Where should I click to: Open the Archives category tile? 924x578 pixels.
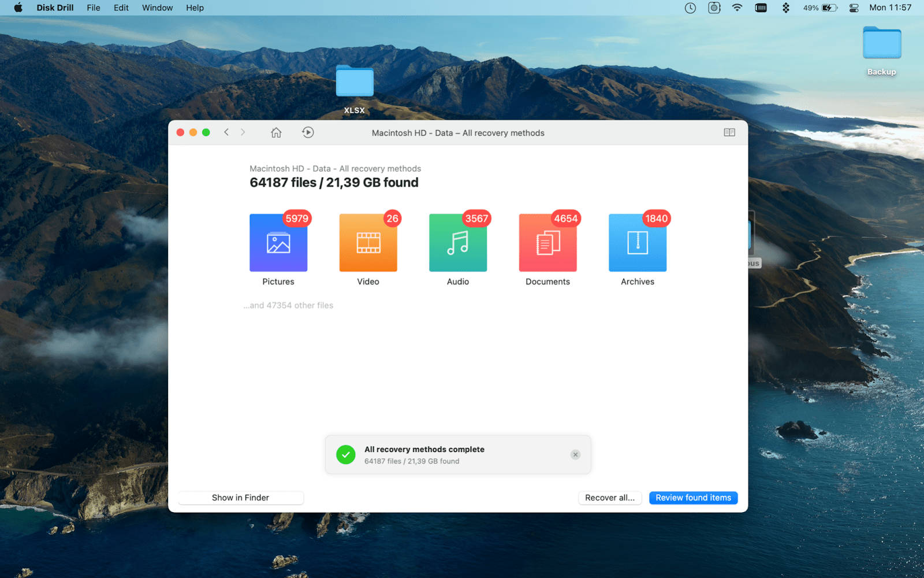tap(638, 243)
